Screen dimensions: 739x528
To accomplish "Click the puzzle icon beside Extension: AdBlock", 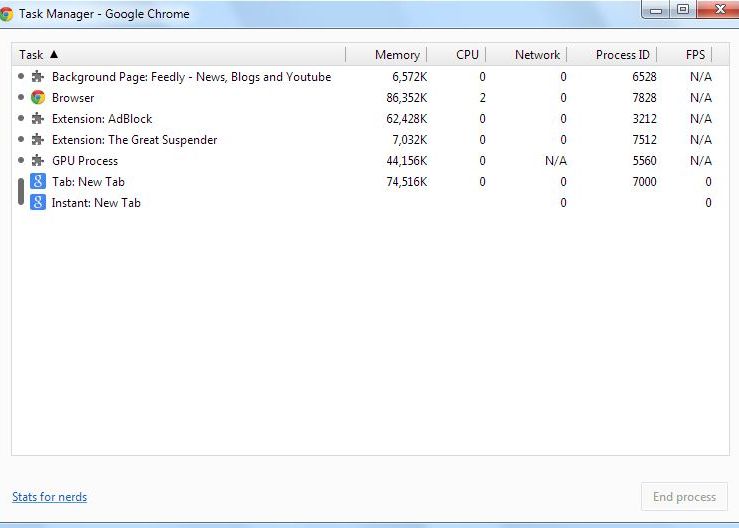I will click(38, 118).
